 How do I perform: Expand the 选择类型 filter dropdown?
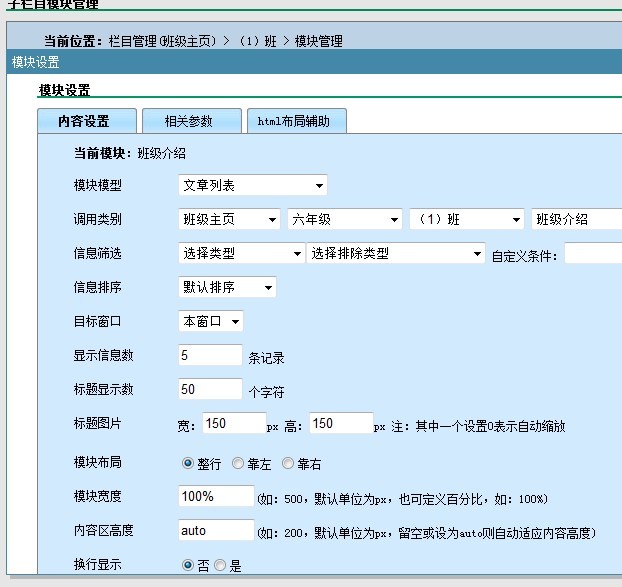[241, 254]
